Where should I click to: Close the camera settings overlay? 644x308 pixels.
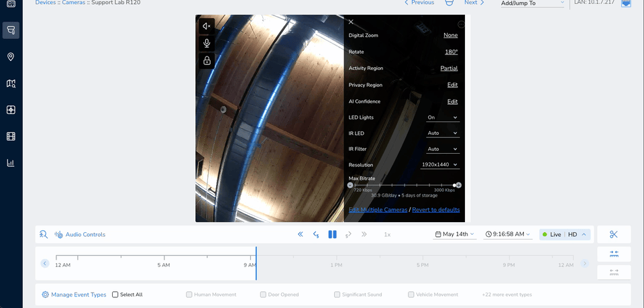(x=351, y=21)
